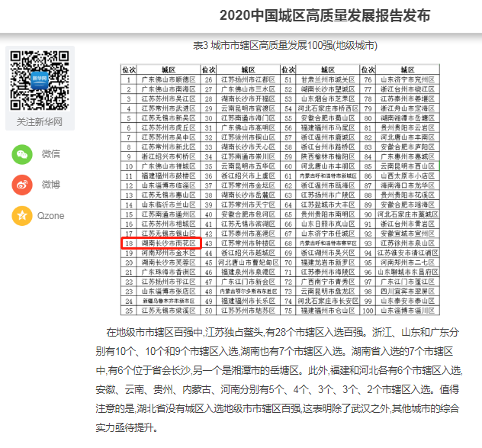
Task: Click table cell 广东佛山市三水区
Action: pos(248,89)
